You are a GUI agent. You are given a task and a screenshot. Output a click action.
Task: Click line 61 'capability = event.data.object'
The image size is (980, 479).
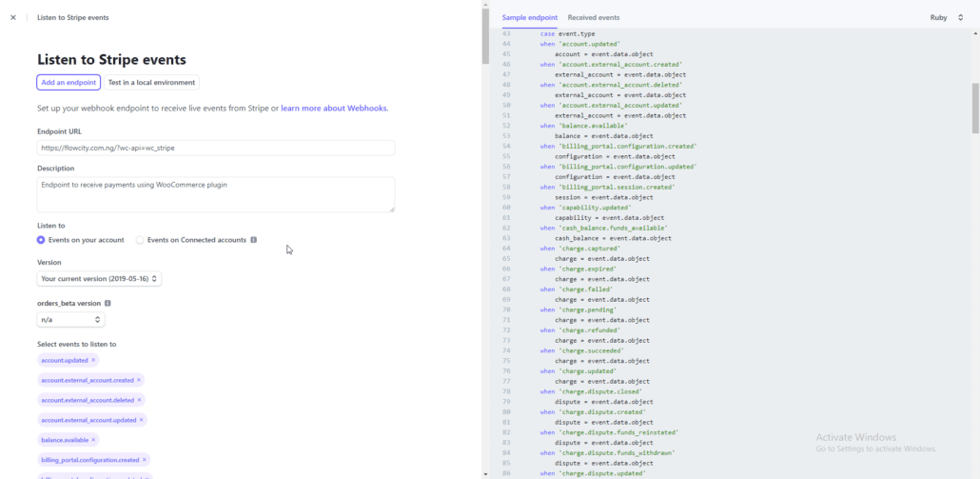pos(609,218)
